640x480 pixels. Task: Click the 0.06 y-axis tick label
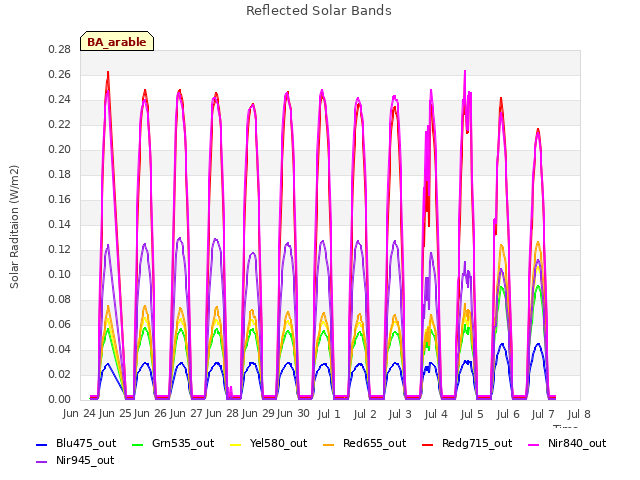pos(59,324)
